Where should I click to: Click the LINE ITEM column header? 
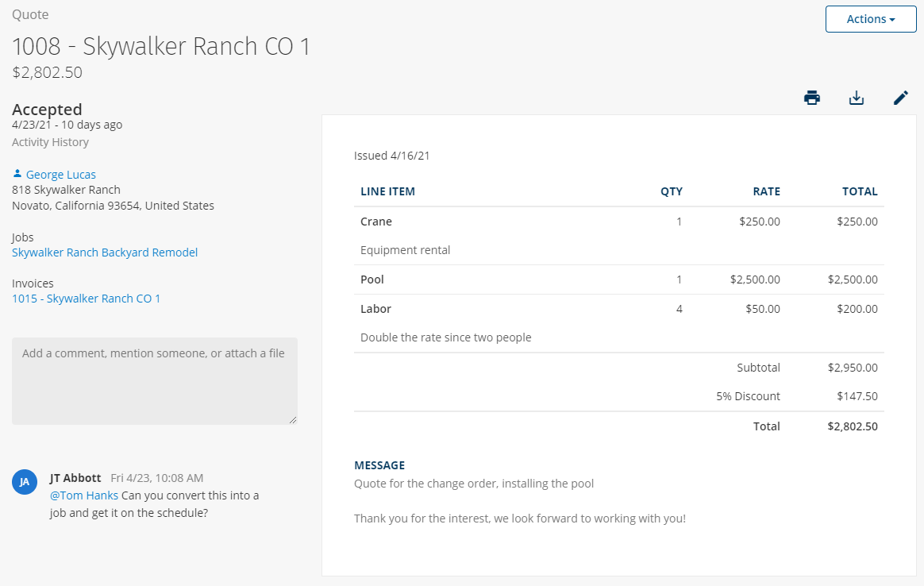click(x=387, y=191)
